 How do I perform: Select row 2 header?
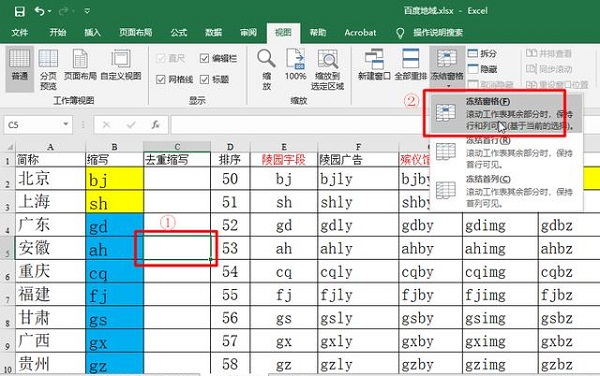pos(7,178)
